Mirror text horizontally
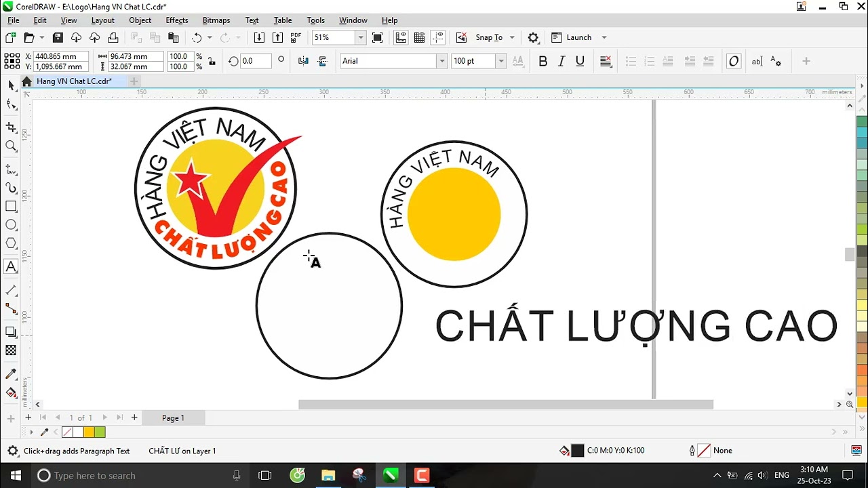Screen dimensions: 868x488 (303, 61)
